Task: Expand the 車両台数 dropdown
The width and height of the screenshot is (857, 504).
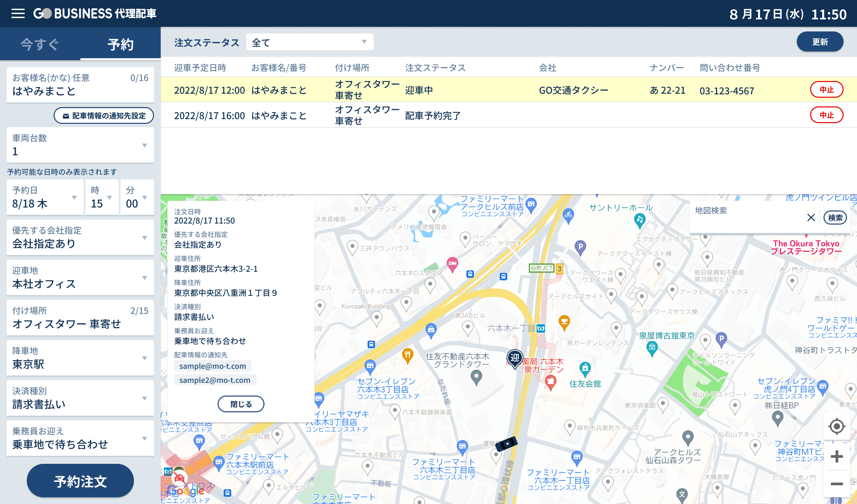Action: pyautogui.click(x=80, y=145)
